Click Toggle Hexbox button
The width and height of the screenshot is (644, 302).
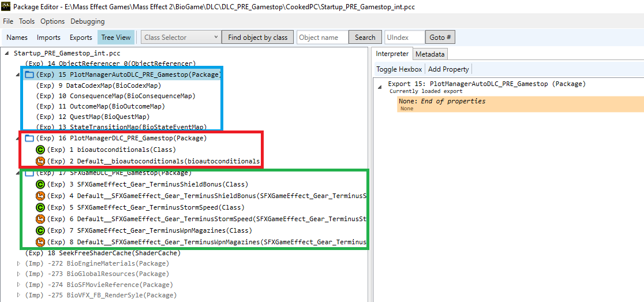(x=399, y=69)
